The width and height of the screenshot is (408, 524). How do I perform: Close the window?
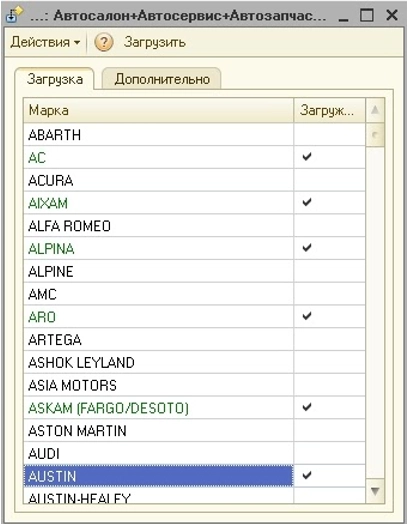point(391,15)
